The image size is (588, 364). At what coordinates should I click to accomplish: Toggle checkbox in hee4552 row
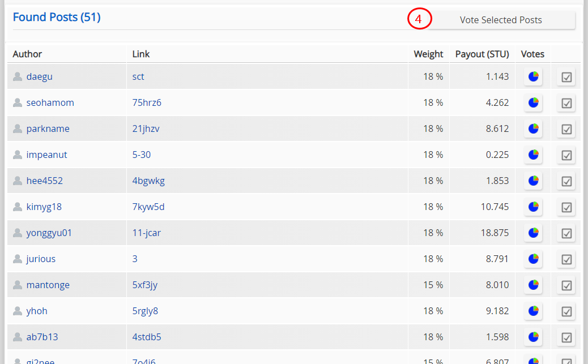click(x=566, y=181)
